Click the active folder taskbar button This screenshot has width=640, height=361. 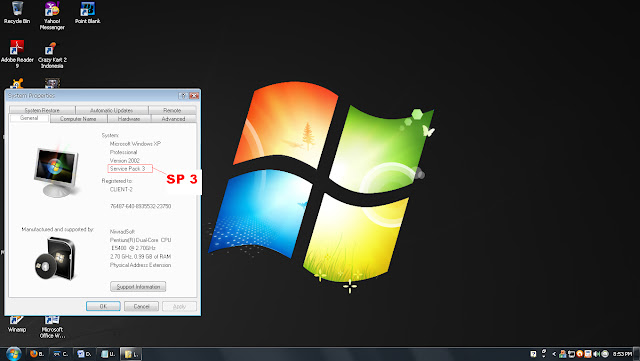click(x=131, y=354)
